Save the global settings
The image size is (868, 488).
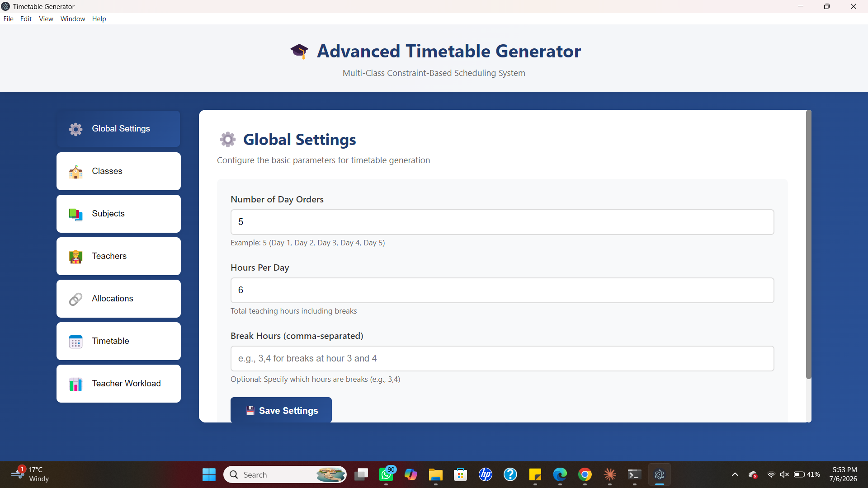pyautogui.click(x=281, y=410)
